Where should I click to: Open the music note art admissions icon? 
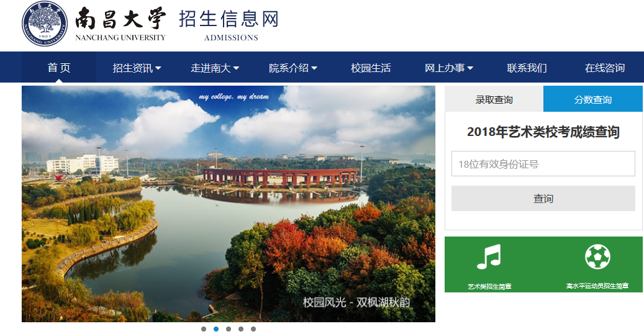point(489,257)
